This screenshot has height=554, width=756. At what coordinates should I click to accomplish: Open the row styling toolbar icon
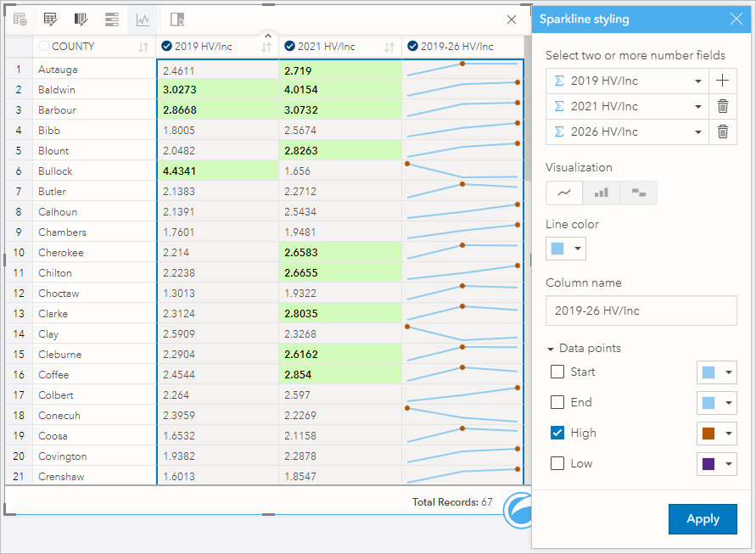pyautogui.click(x=112, y=20)
